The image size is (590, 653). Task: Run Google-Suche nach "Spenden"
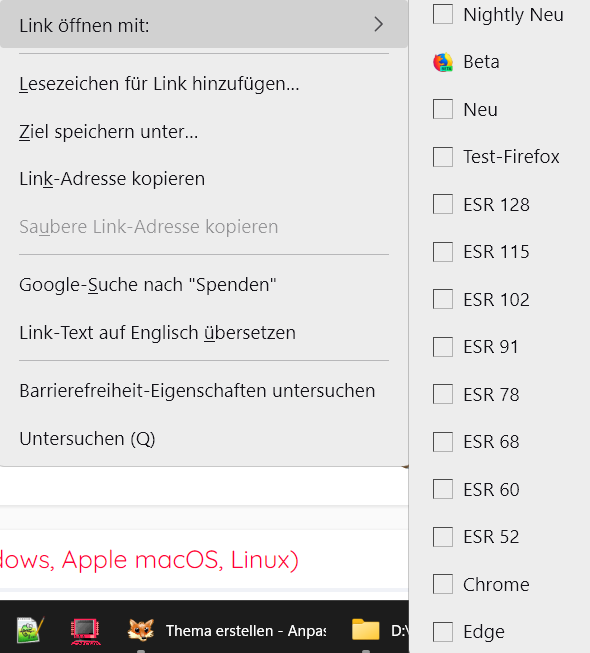point(148,285)
